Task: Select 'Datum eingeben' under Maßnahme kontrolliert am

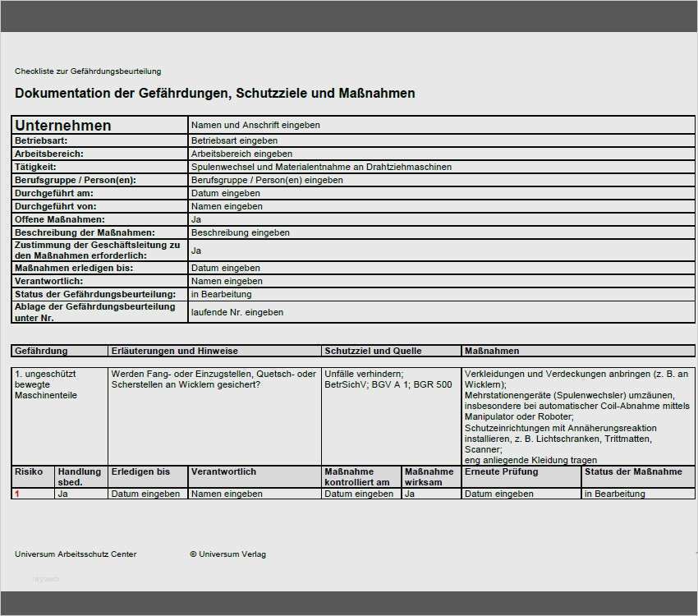Action: point(361,494)
